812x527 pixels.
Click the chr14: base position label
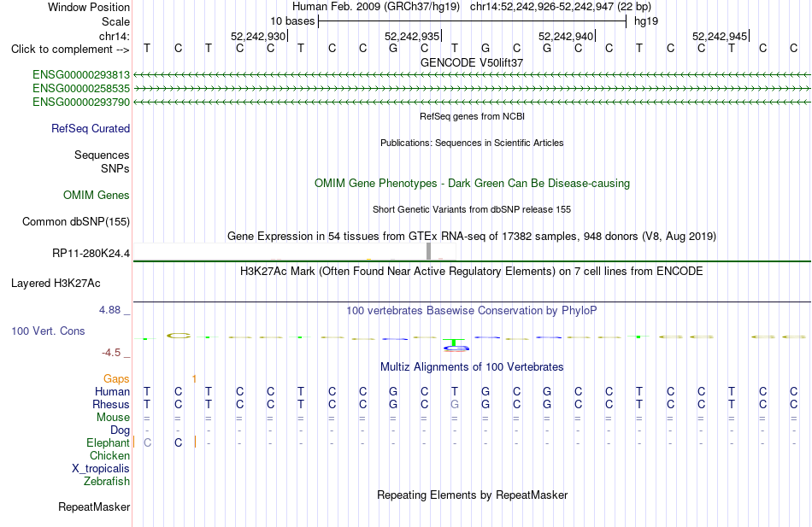click(114, 36)
